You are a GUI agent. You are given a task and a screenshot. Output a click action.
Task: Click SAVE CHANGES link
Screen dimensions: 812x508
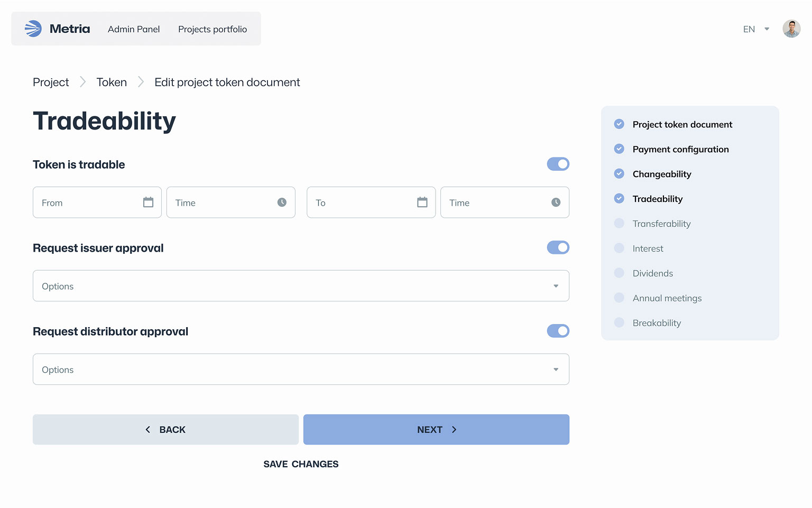(301, 464)
